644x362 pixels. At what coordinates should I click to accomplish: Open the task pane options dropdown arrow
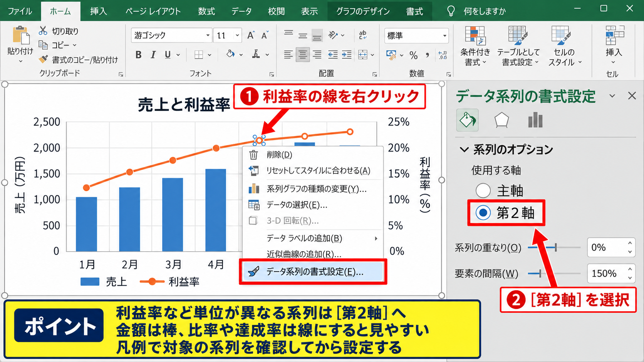point(612,96)
